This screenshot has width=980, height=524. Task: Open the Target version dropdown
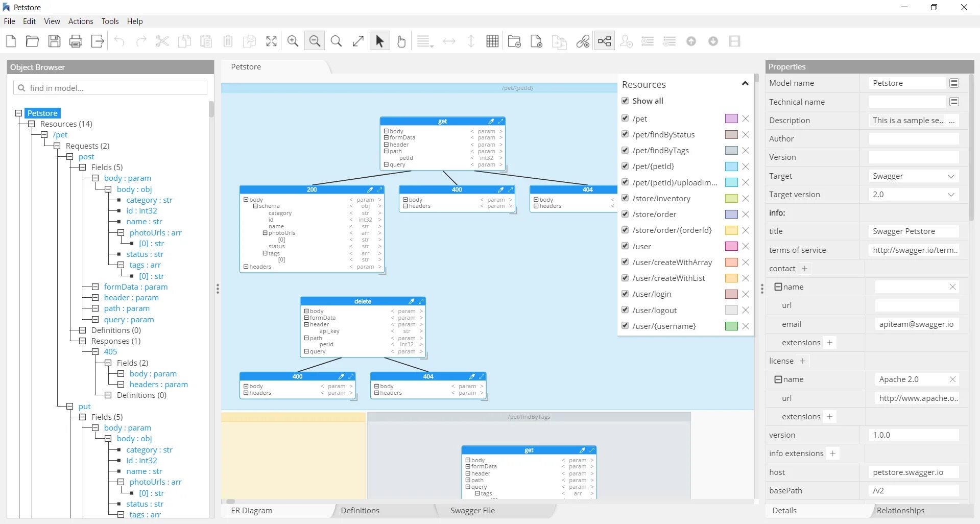(951, 194)
